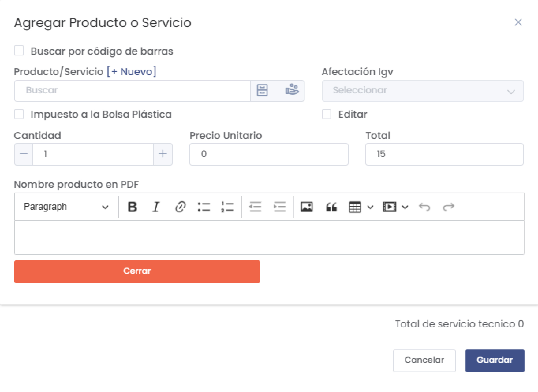Expand the insert table options chevron
Viewport: 538px width, 392px height.
tap(370, 207)
